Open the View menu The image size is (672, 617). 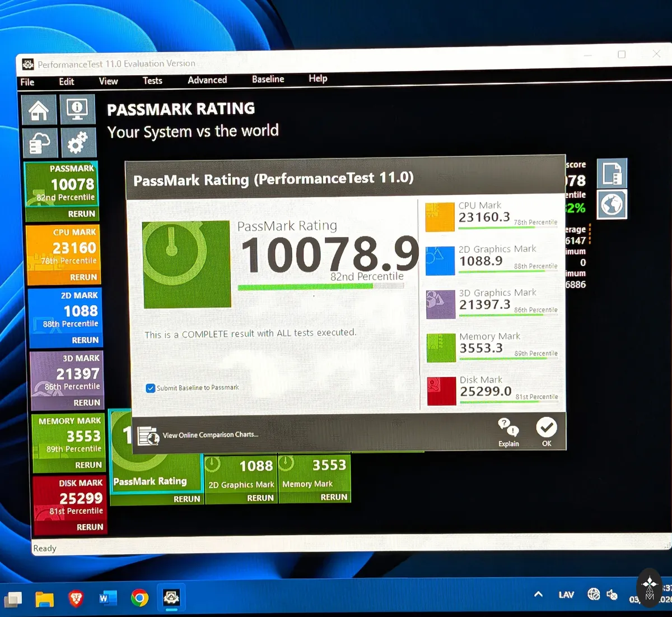[x=109, y=81]
